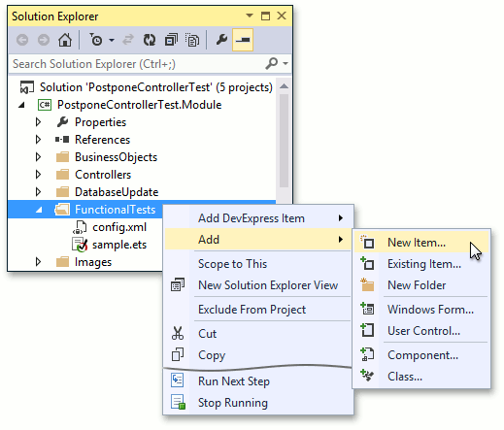Click the scroll up arrow in tree

[x=284, y=86]
